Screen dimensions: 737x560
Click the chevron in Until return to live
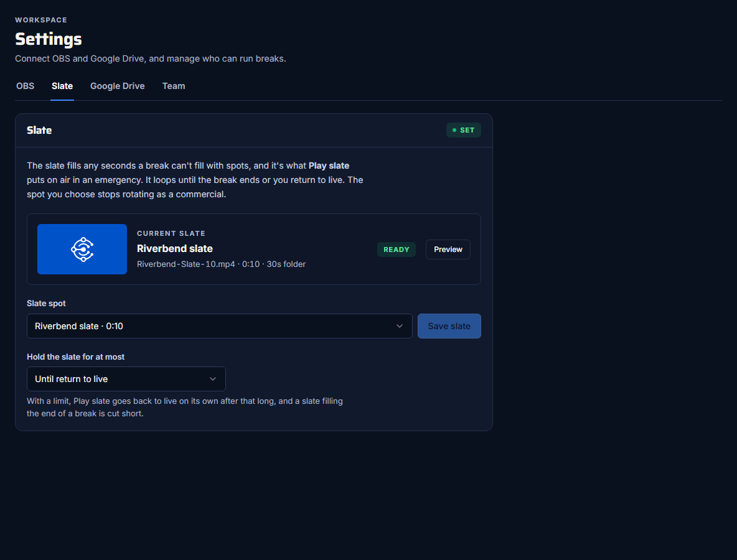coord(213,379)
